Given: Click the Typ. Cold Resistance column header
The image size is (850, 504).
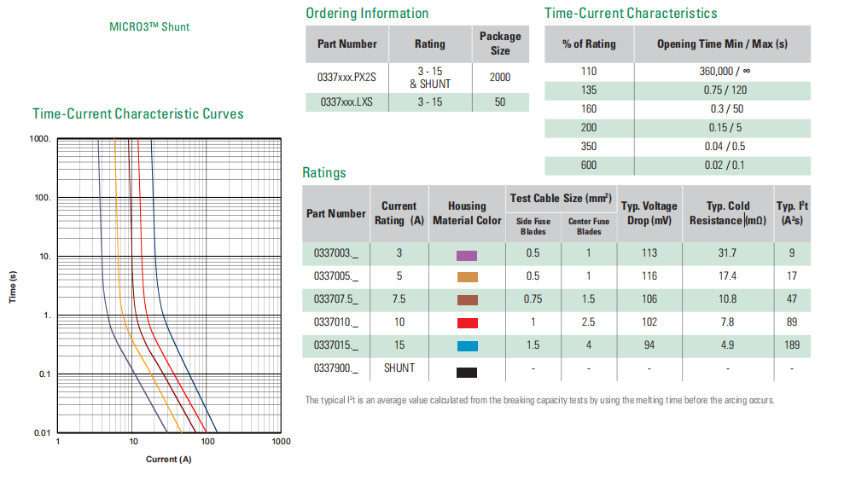Looking at the screenshot, I should coord(727,213).
